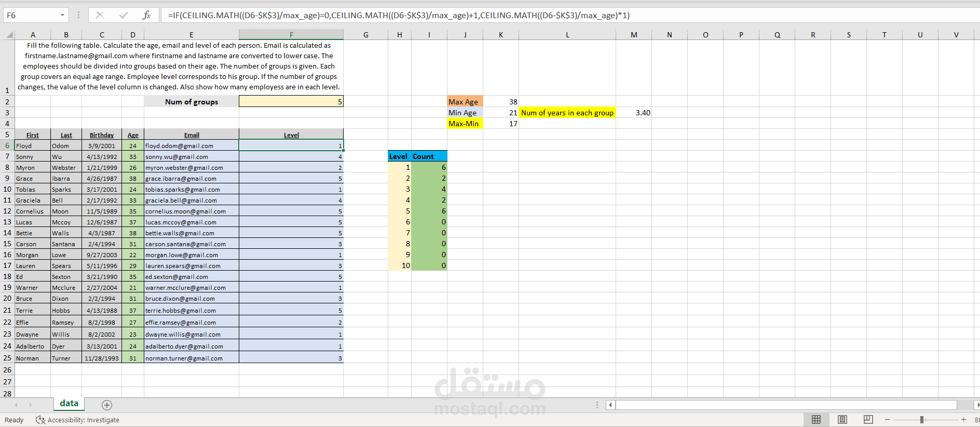Viewport: 980px width, 427px height.
Task: Switch to the data sheet tab
Action: click(x=69, y=404)
